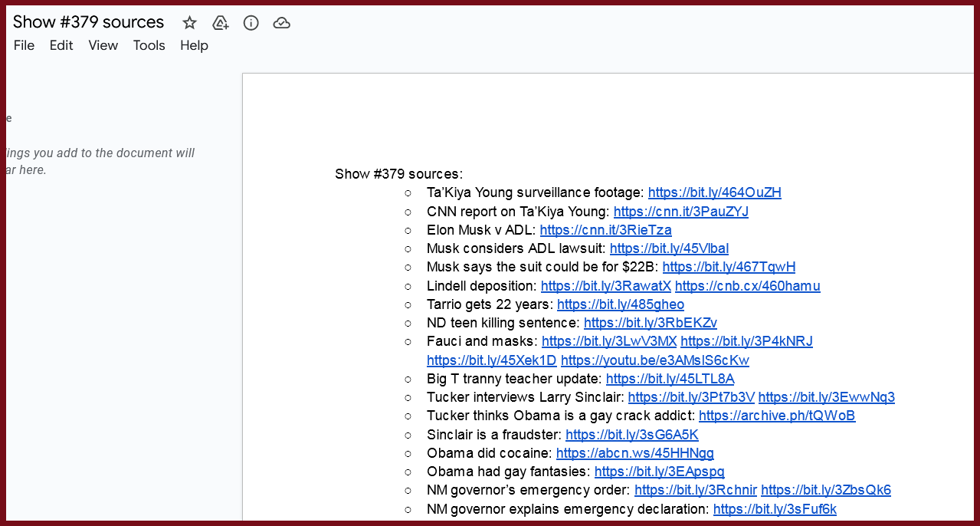
Task: Open the bit.ly/3P4kNRJ link
Action: [747, 341]
